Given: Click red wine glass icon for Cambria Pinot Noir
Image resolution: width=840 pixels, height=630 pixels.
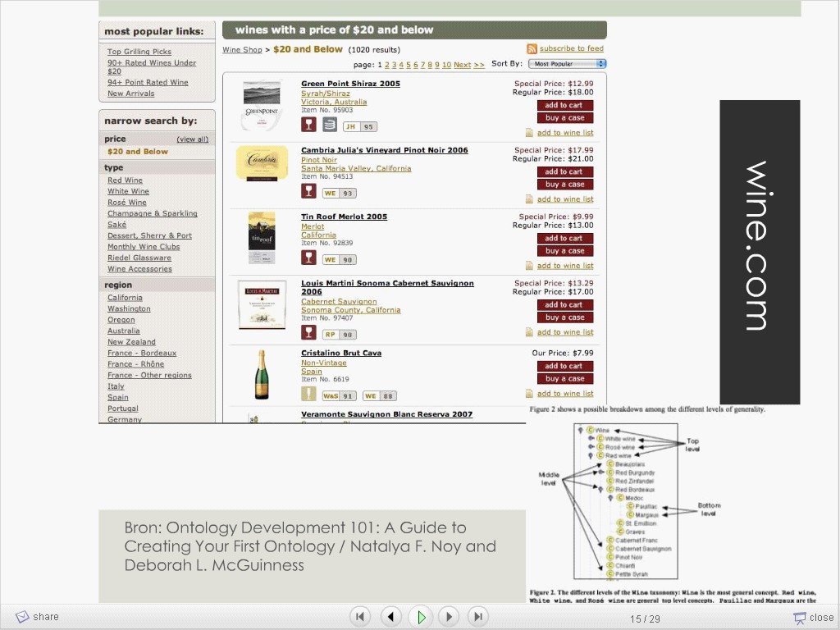Looking at the screenshot, I should click(x=308, y=190).
